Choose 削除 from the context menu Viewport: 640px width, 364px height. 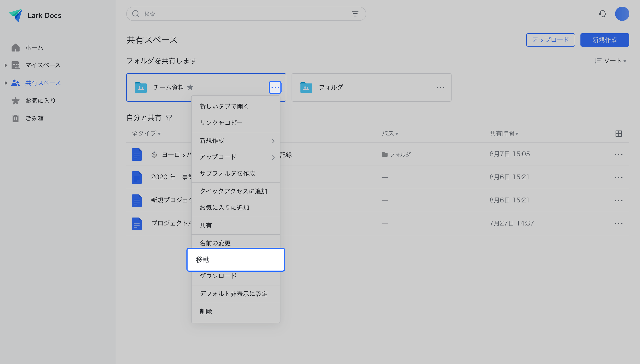pos(206,311)
